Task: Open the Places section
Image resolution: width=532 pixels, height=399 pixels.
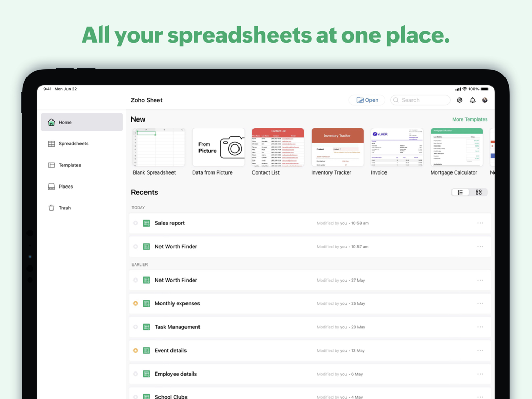Action: click(65, 186)
